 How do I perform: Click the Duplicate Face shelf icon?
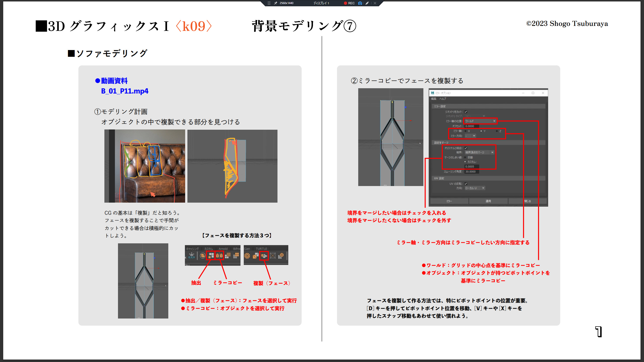tap(264, 256)
